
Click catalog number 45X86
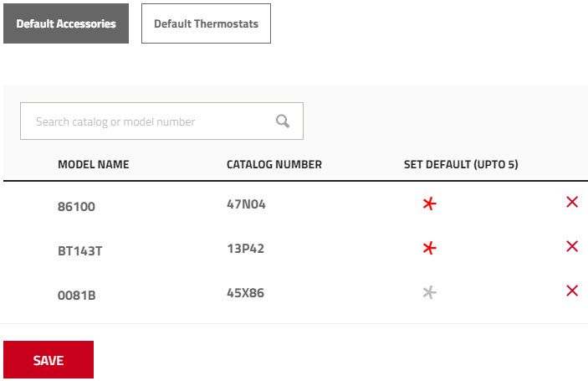(x=246, y=293)
